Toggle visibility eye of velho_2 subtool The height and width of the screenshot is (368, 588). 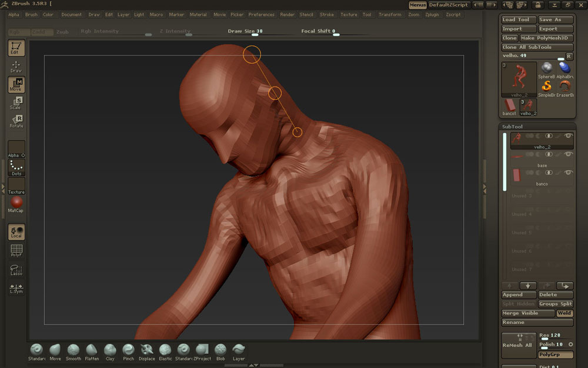click(x=568, y=136)
